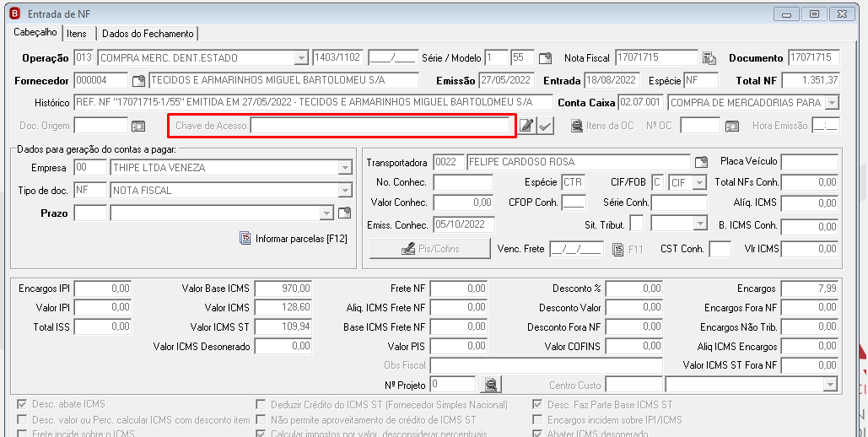Image resolution: width=868 pixels, height=437 pixels.
Task: Click Venc. Frete date field
Action: [577, 249]
